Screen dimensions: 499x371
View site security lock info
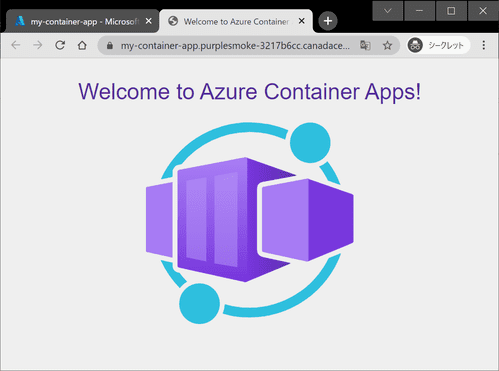click(110, 46)
